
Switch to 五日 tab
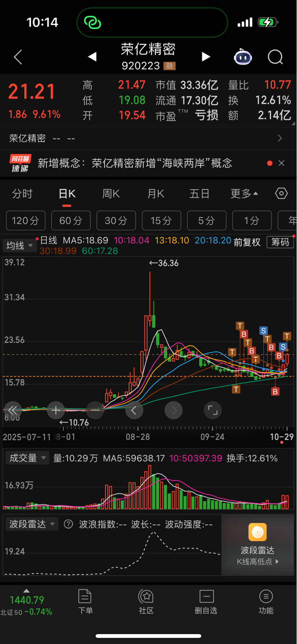tap(200, 194)
